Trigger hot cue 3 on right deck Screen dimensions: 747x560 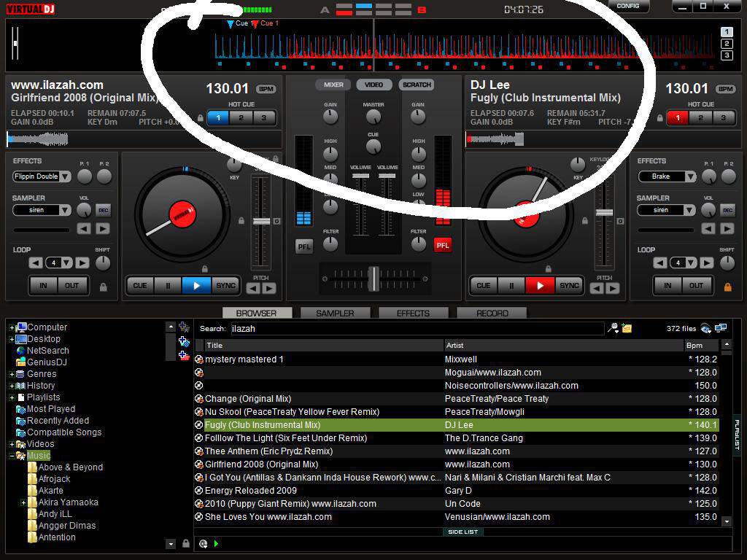tap(723, 117)
